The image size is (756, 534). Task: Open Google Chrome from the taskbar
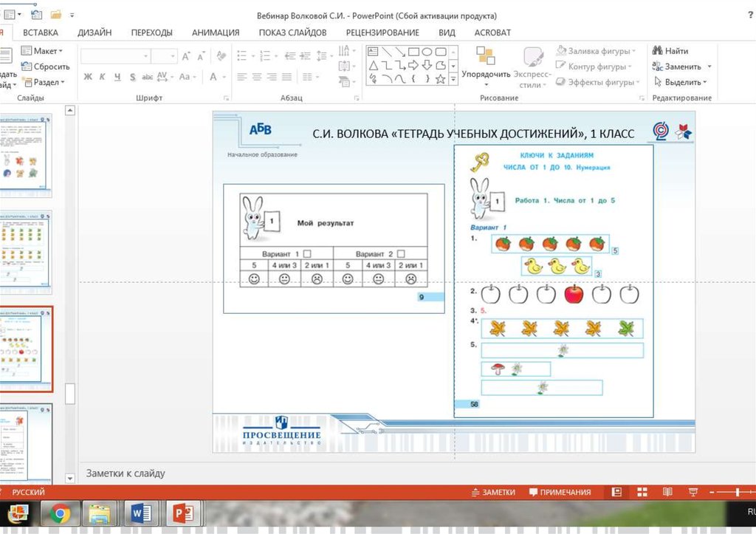click(x=60, y=513)
